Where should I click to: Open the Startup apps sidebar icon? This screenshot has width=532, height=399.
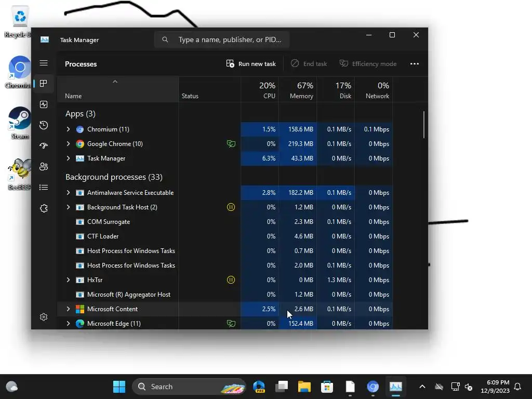pos(44,146)
